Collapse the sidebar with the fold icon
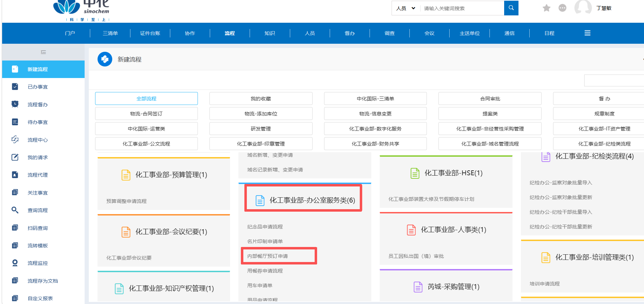The width and height of the screenshot is (644, 304). pos(43,52)
